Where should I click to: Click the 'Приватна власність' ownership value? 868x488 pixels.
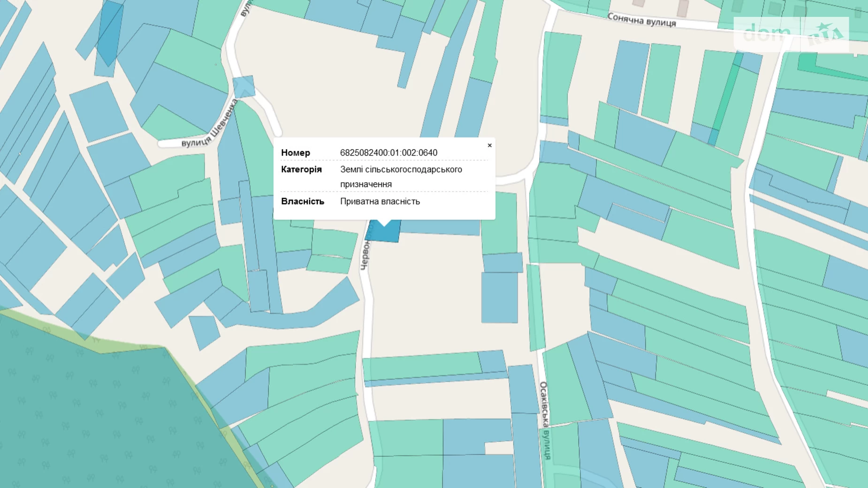click(x=380, y=201)
